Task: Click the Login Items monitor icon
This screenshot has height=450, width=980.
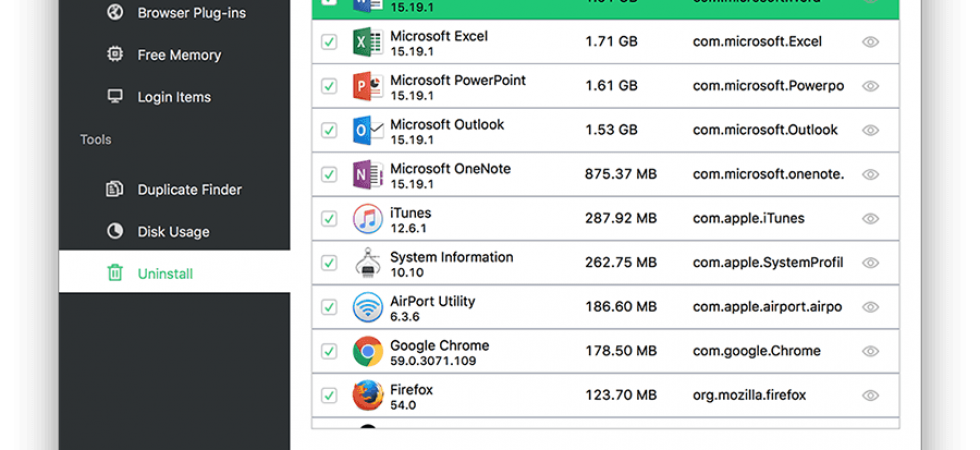Action: coord(115,97)
